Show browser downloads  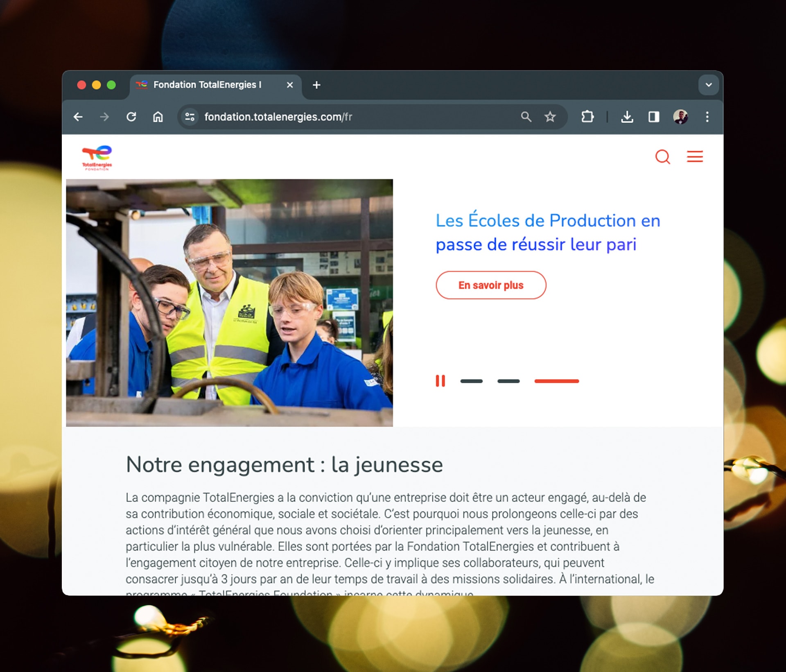point(627,117)
